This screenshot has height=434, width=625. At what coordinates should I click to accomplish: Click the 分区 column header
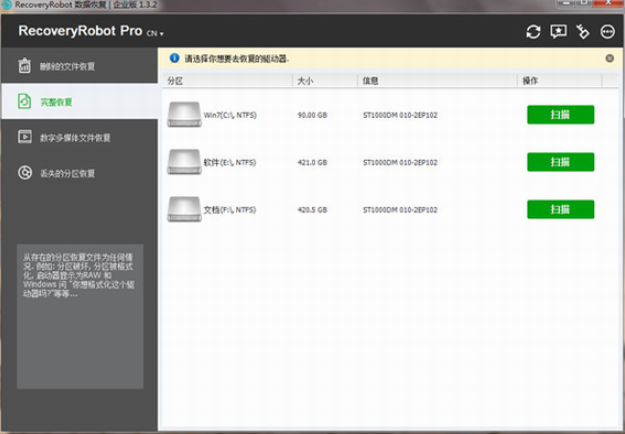click(x=227, y=81)
